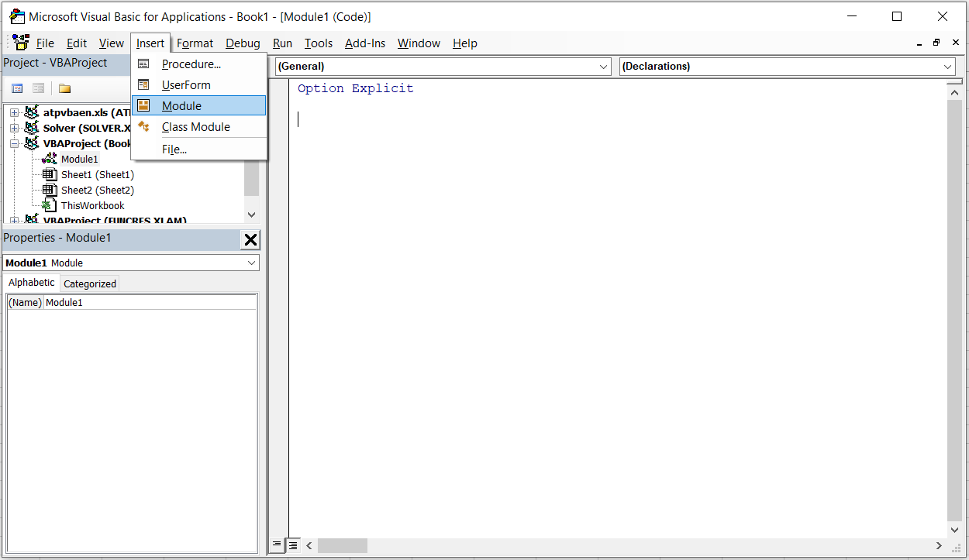Open the Debug menu
Image resolution: width=969 pixels, height=560 pixels.
point(243,43)
